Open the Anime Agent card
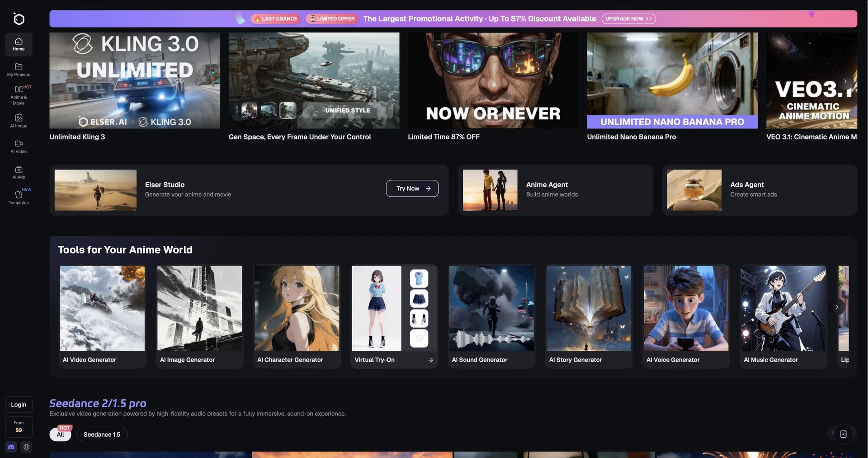This screenshot has height=458, width=868. pyautogui.click(x=555, y=190)
